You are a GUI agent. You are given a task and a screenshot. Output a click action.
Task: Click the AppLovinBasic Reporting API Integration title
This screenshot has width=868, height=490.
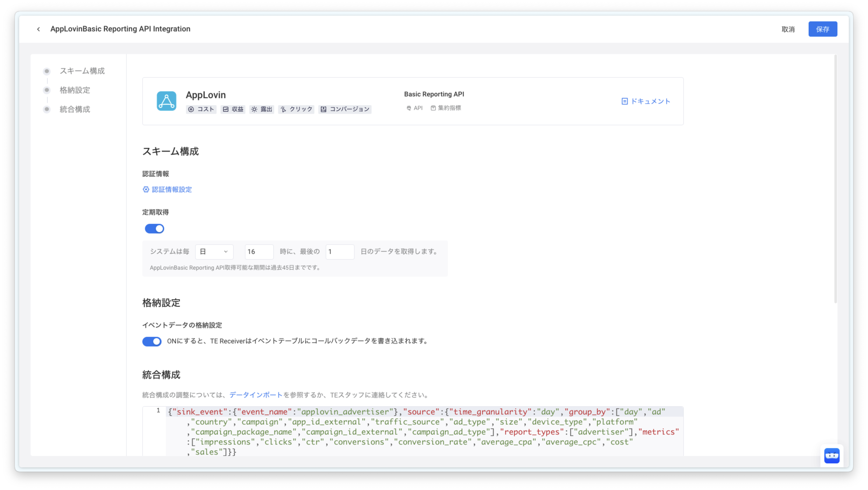pyautogui.click(x=120, y=29)
